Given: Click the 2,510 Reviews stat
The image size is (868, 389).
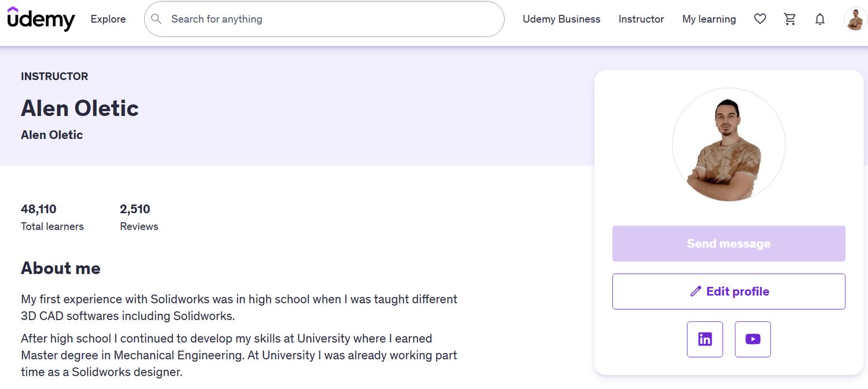Looking at the screenshot, I should (x=138, y=217).
